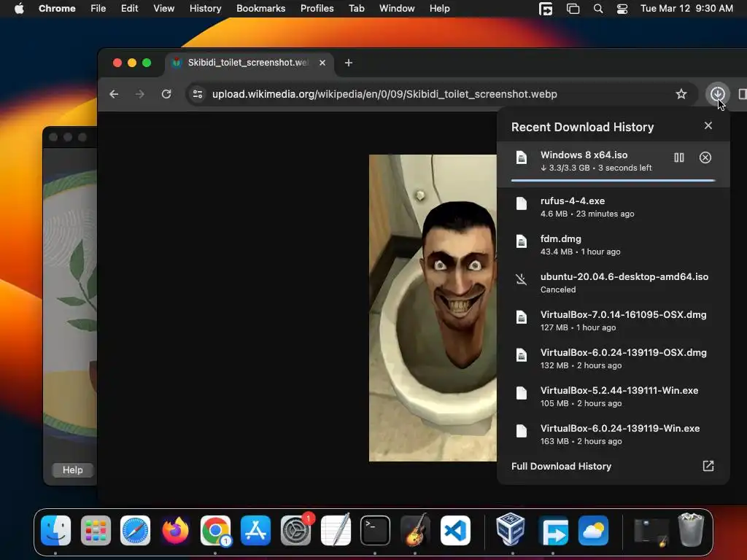Screen dimensions: 747x560
Task: Open Spotlight search in menu bar
Action: click(598, 9)
